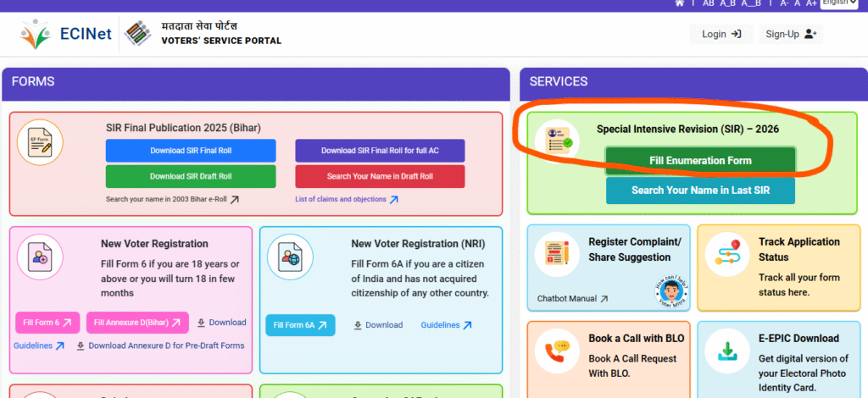Viewport: 868px width, 398px height.
Task: Select the widest A__B text spacing option
Action: click(x=752, y=3)
